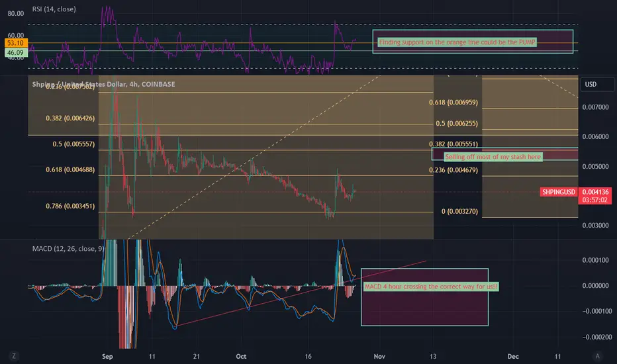Select Fibonacci level 0.618 (0.004688)

click(x=70, y=169)
